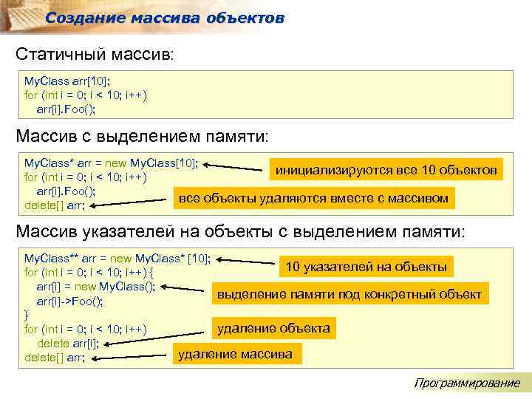This screenshot has width=532, height=399.
Task: Click the label "10 указателей на объекты"
Action: 366,267
